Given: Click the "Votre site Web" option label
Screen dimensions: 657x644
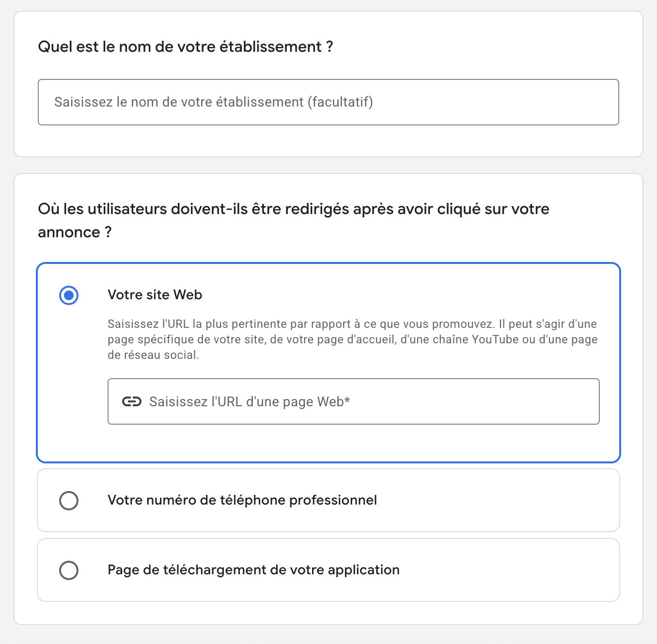Looking at the screenshot, I should [155, 295].
